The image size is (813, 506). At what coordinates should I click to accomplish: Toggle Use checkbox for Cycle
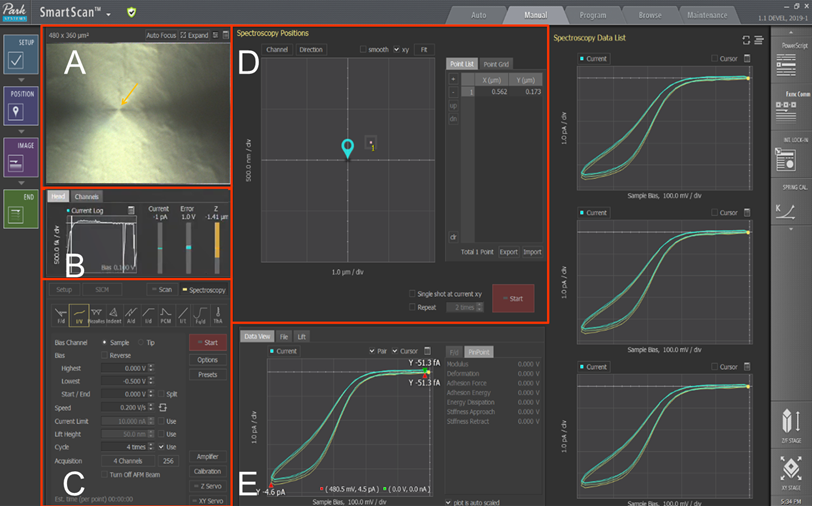[x=161, y=446]
